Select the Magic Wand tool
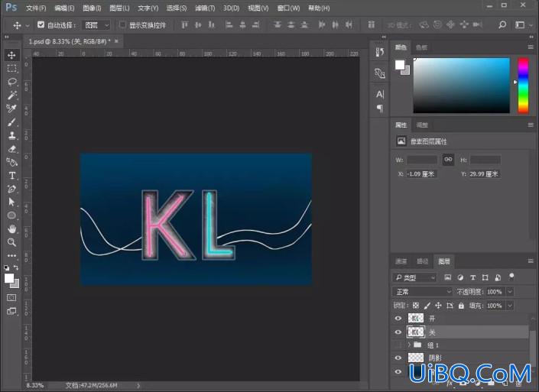The height and width of the screenshot is (392, 539). pyautogui.click(x=11, y=96)
